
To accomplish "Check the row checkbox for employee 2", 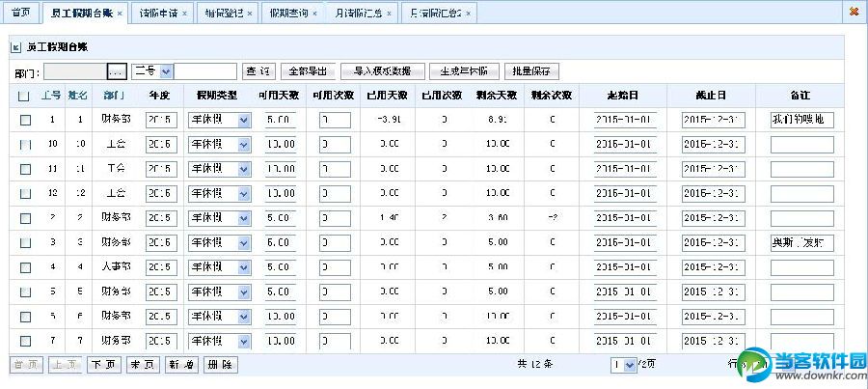I will [25, 218].
